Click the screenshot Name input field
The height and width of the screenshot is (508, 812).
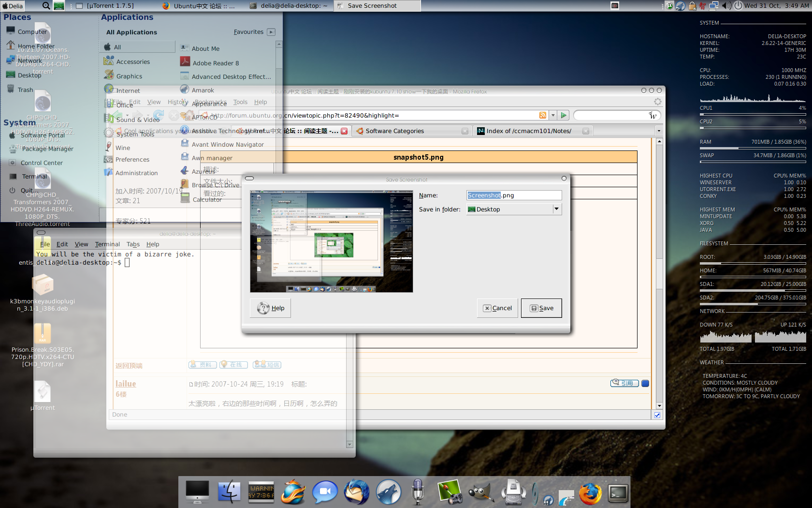[x=514, y=195]
